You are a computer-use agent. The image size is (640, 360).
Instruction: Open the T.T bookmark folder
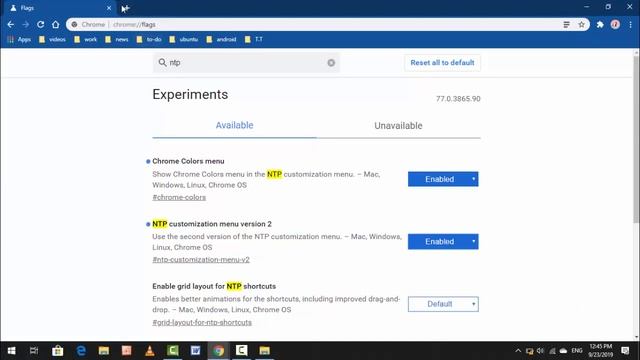coord(253,39)
